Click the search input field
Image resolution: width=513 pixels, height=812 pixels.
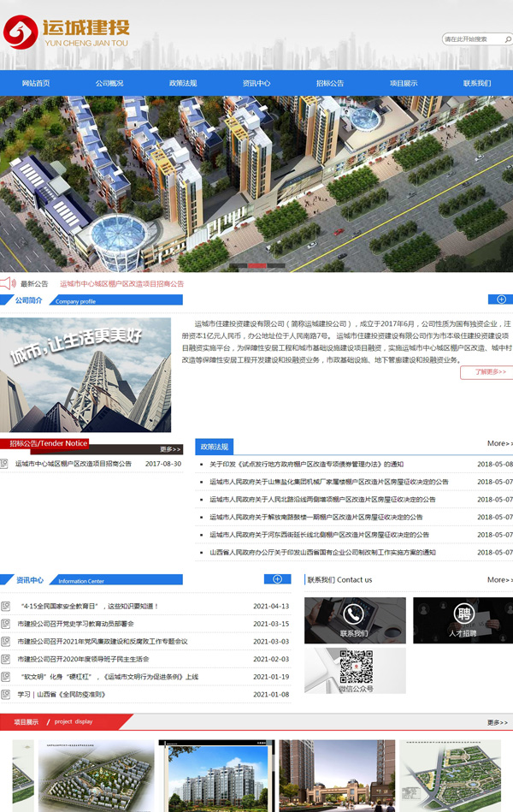coord(470,39)
